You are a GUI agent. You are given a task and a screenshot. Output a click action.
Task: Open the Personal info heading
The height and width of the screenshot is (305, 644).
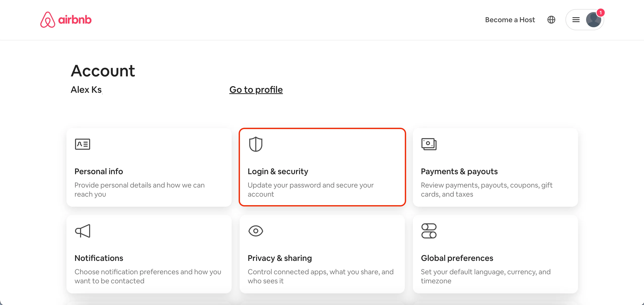tap(99, 171)
